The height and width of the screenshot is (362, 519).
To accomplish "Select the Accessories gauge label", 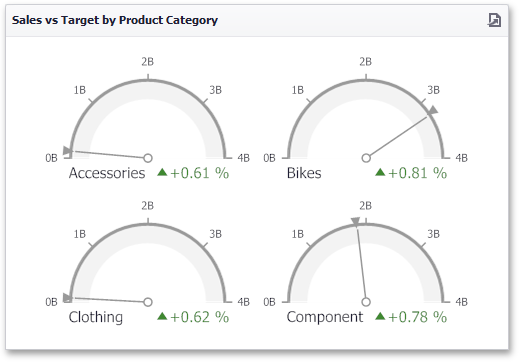I will [x=107, y=173].
